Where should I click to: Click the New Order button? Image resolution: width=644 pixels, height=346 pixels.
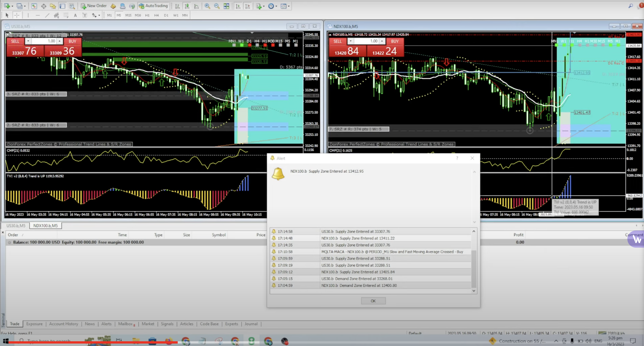click(x=94, y=6)
